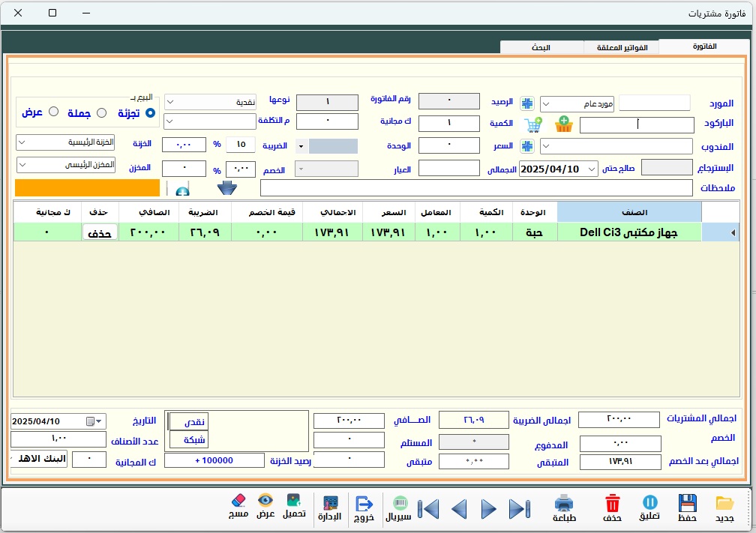Click blue plus icon beside السعر
Viewport: 756px width, 533px height.
[527, 146]
